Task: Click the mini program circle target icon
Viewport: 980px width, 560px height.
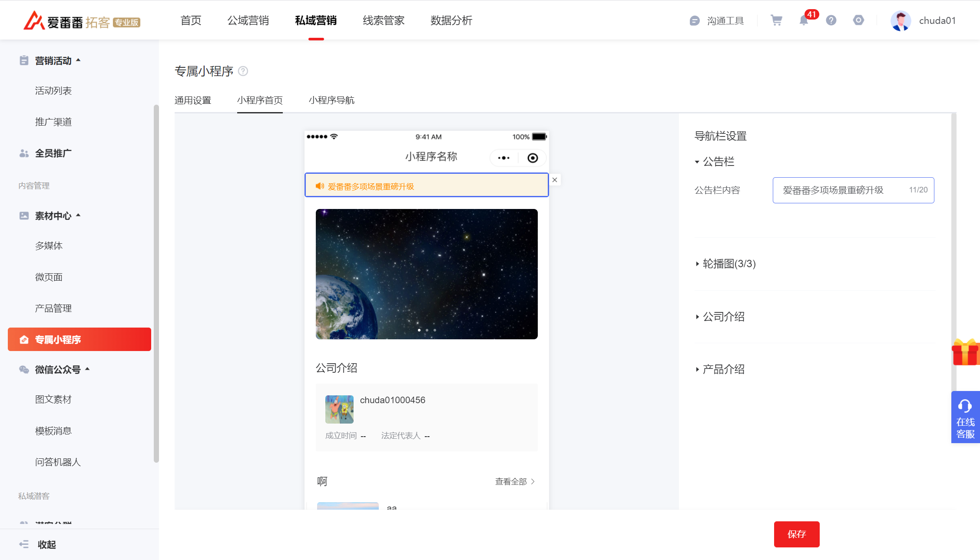Action: coord(533,158)
